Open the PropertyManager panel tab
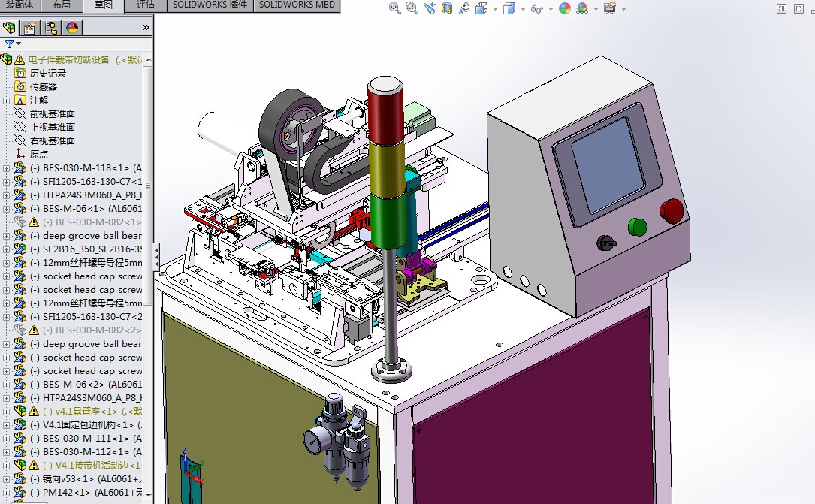Viewport: 815px width, 504px height. 30,28
